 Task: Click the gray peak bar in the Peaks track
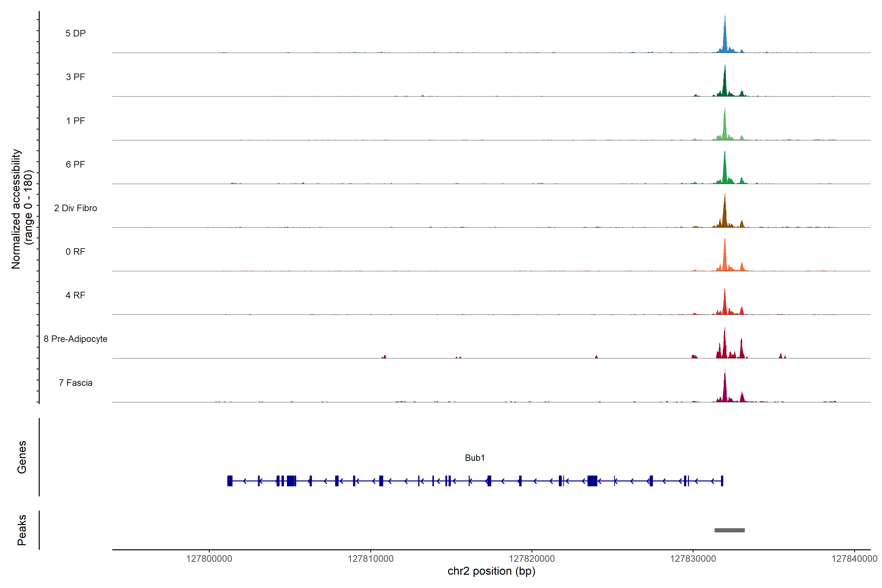[729, 530]
